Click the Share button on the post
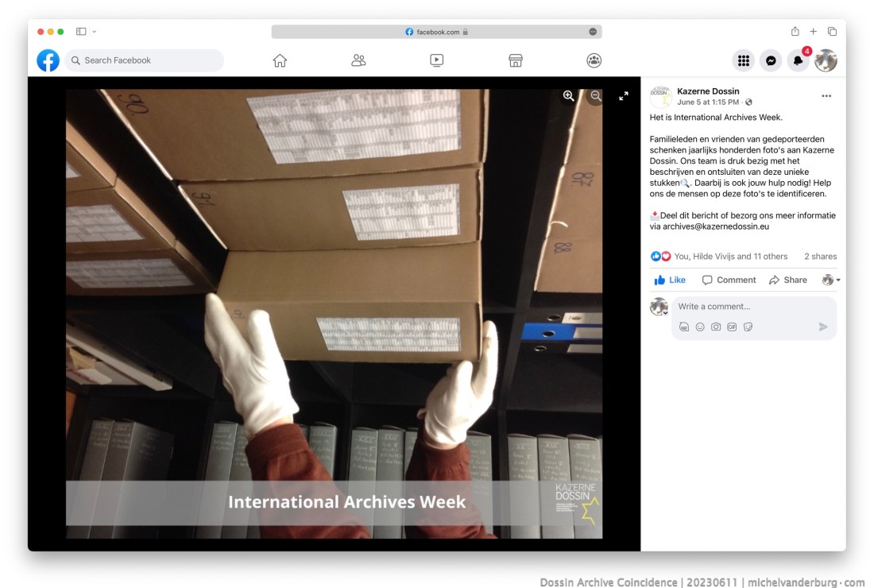This screenshot has width=874, height=588. [787, 280]
